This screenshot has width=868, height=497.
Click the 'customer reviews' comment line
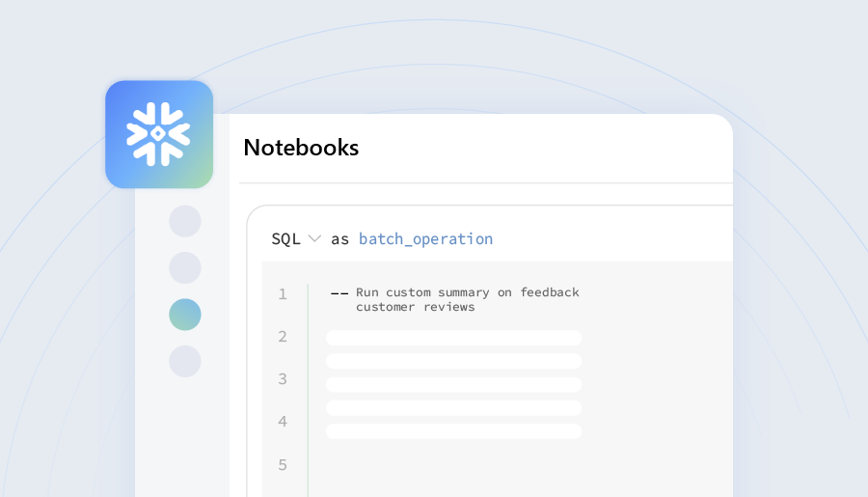pyautogui.click(x=415, y=307)
